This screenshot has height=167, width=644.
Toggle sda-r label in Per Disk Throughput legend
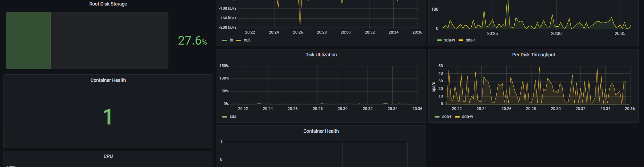[x=447, y=117]
